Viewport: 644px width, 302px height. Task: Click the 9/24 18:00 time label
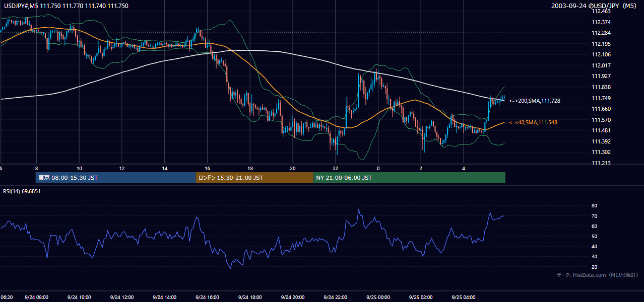250,297
